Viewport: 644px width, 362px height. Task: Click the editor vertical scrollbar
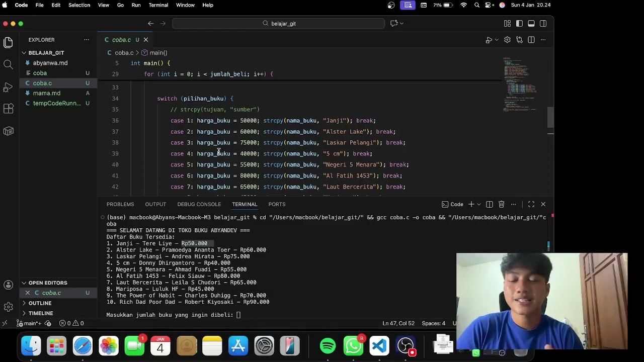(550, 117)
